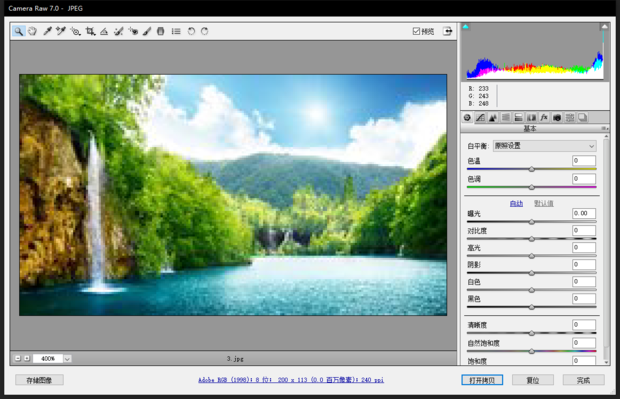Click the zoom in plus button
This screenshot has width=620, height=399.
pyautogui.click(x=27, y=359)
